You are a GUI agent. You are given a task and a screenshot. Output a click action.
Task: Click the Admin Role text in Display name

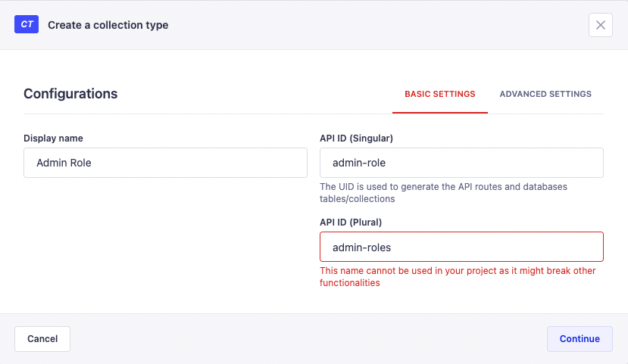click(64, 163)
